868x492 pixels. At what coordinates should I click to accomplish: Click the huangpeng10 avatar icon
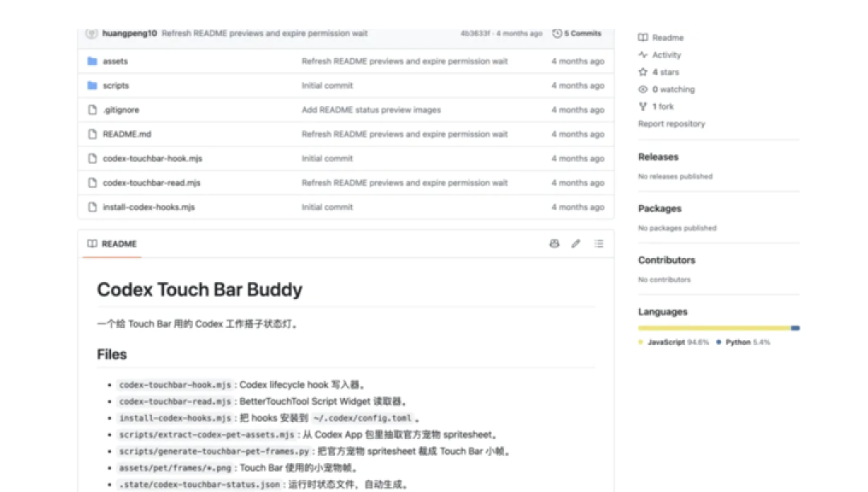(92, 33)
